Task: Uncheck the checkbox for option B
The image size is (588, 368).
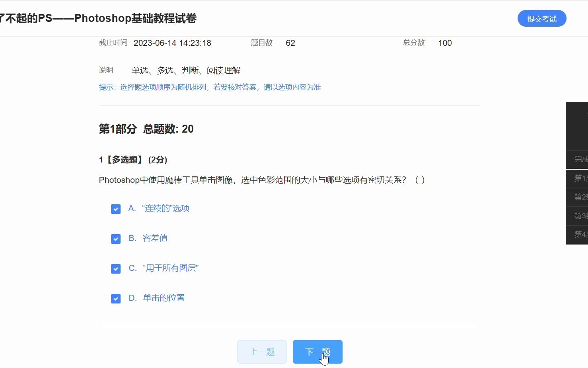Action: point(116,239)
